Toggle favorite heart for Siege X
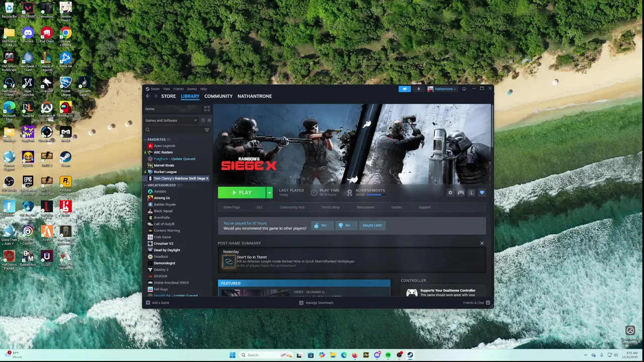The width and height of the screenshot is (644, 362). (482, 193)
